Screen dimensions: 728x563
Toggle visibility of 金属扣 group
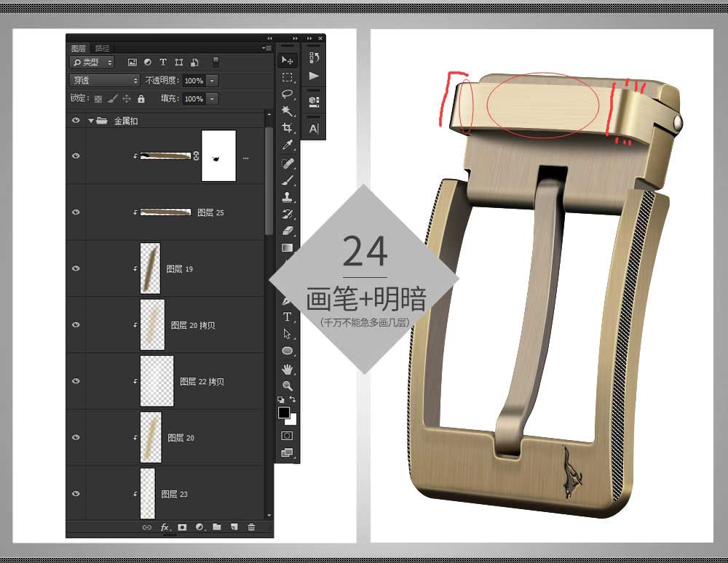coord(76,121)
